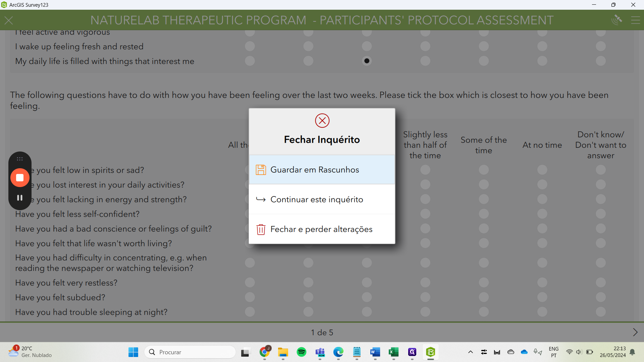
Task: Click the floppy disk save-draft icon
Action: [x=261, y=170]
